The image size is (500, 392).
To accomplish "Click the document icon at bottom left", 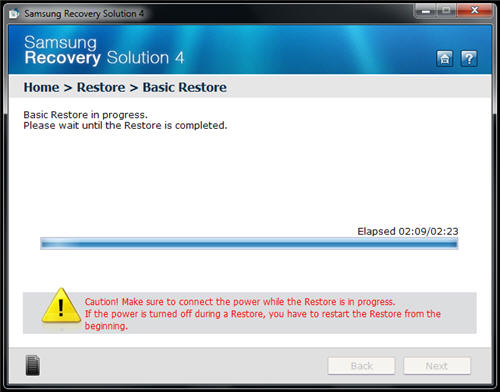I will point(33,365).
